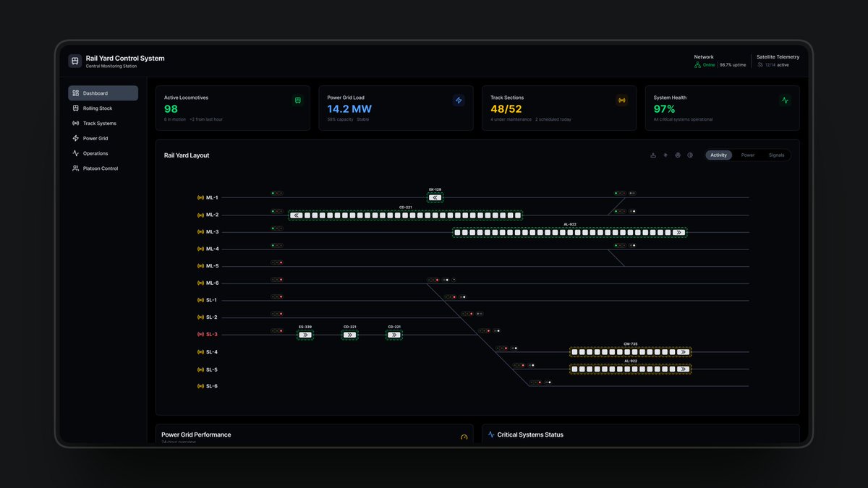The width and height of the screenshot is (868, 488).
Task: Click the Critical Systems Status pulse icon
Action: (x=491, y=435)
